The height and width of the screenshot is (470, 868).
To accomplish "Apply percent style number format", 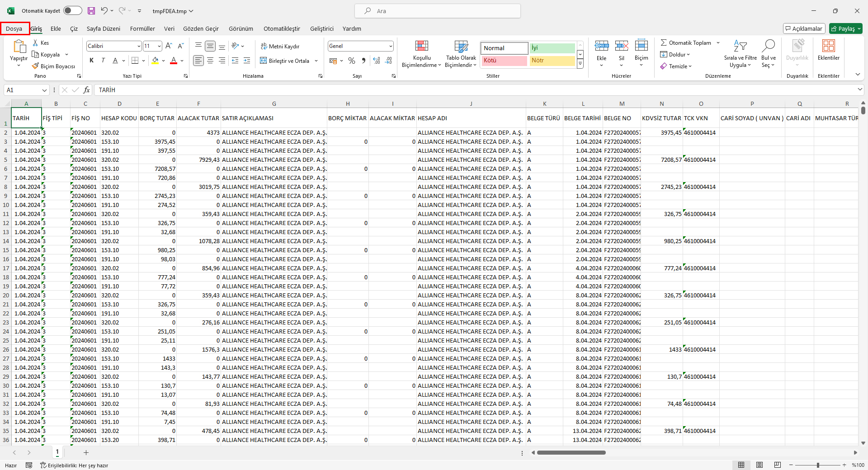I will point(352,61).
